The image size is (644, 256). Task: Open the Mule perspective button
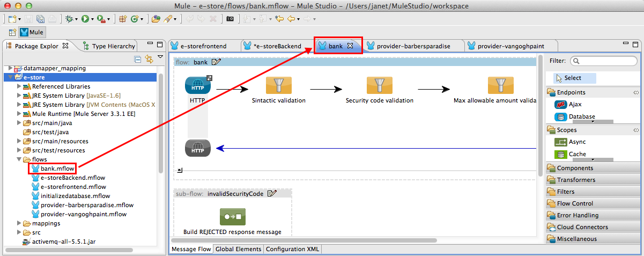tap(32, 32)
